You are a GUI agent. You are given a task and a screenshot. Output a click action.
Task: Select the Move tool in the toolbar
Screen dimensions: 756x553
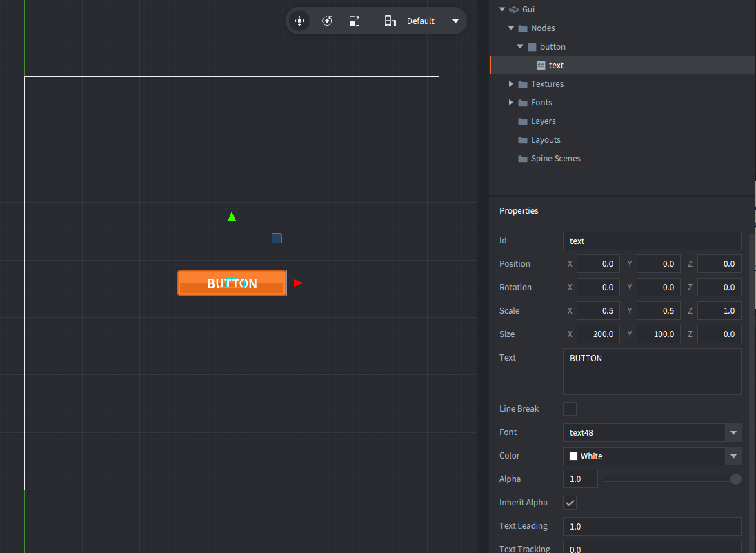299,21
